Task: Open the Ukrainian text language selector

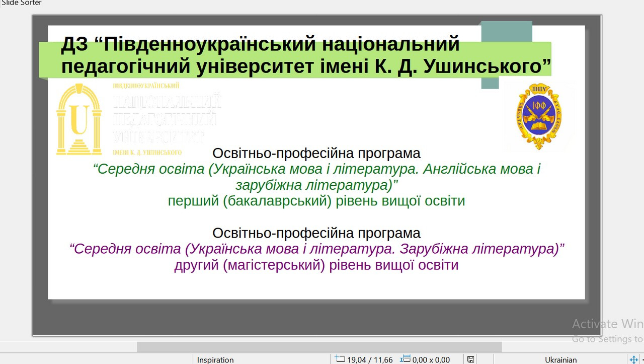Action: coord(560,359)
